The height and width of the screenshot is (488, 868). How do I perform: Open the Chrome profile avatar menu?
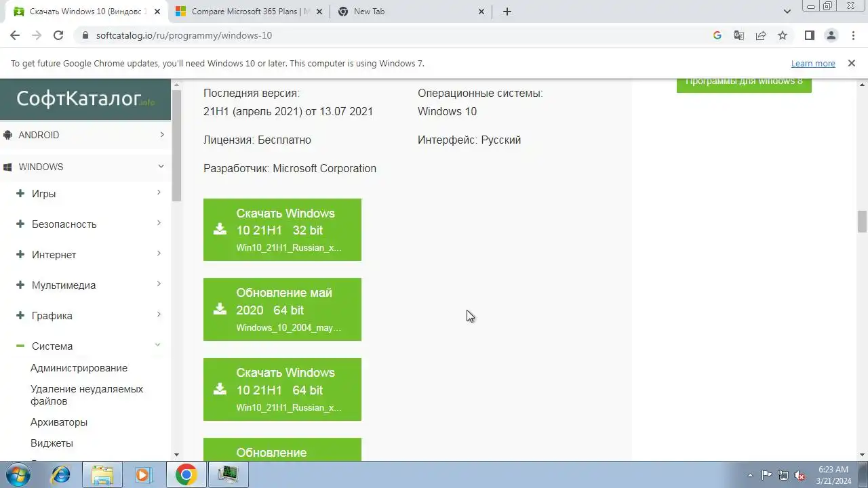[831, 35]
